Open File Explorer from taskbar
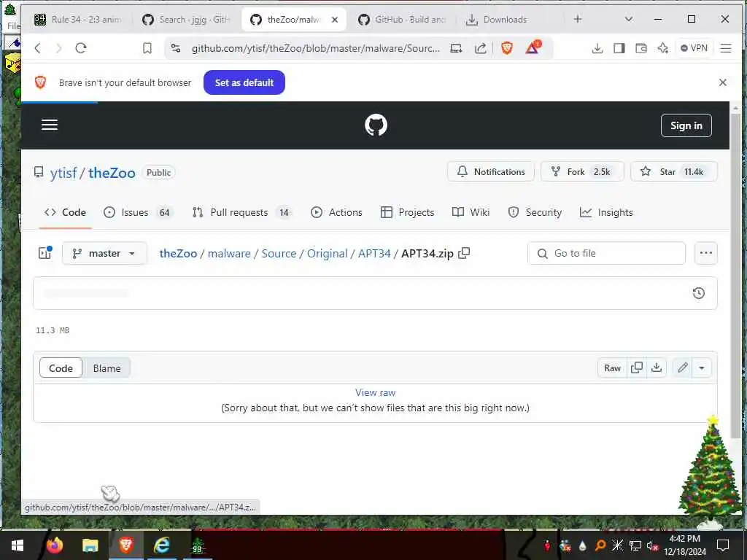 tap(90, 545)
